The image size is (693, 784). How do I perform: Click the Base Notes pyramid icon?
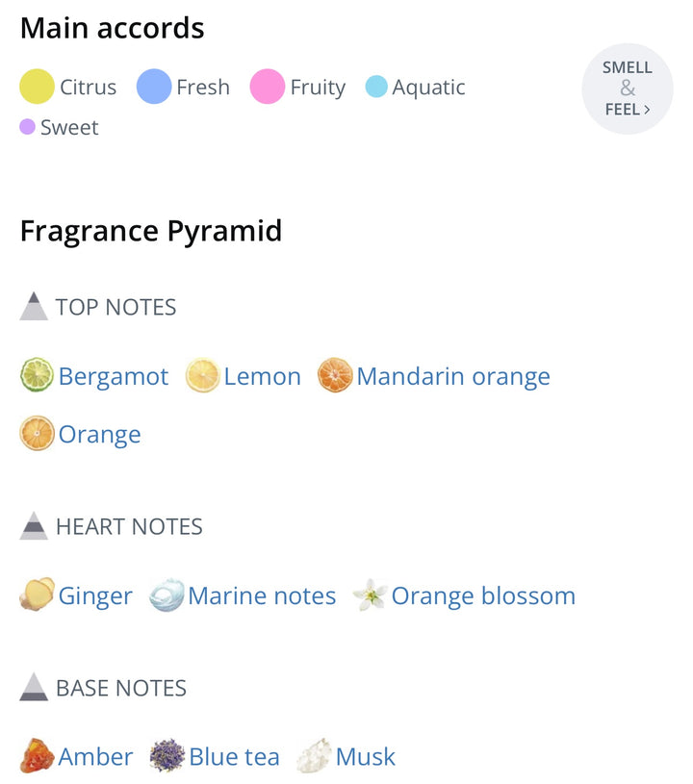point(34,687)
